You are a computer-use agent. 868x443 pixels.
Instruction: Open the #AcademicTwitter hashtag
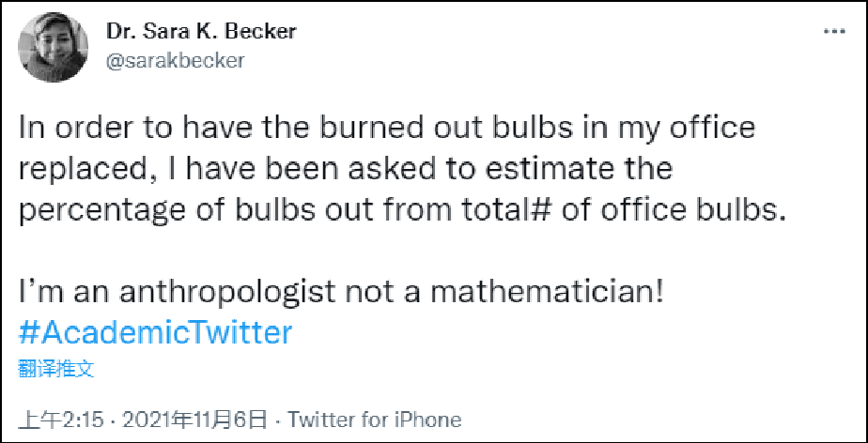click(x=155, y=332)
